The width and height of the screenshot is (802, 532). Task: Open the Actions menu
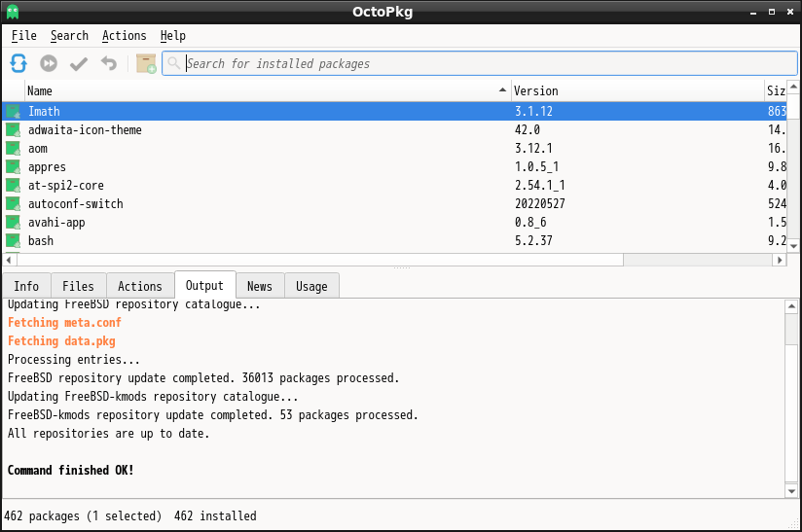tap(125, 36)
